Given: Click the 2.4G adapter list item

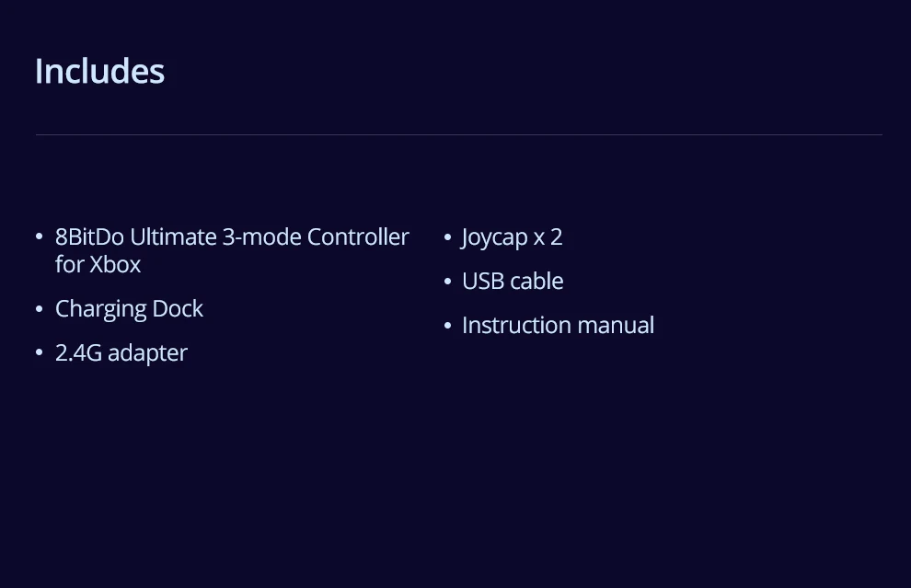Looking at the screenshot, I should click(x=121, y=353).
